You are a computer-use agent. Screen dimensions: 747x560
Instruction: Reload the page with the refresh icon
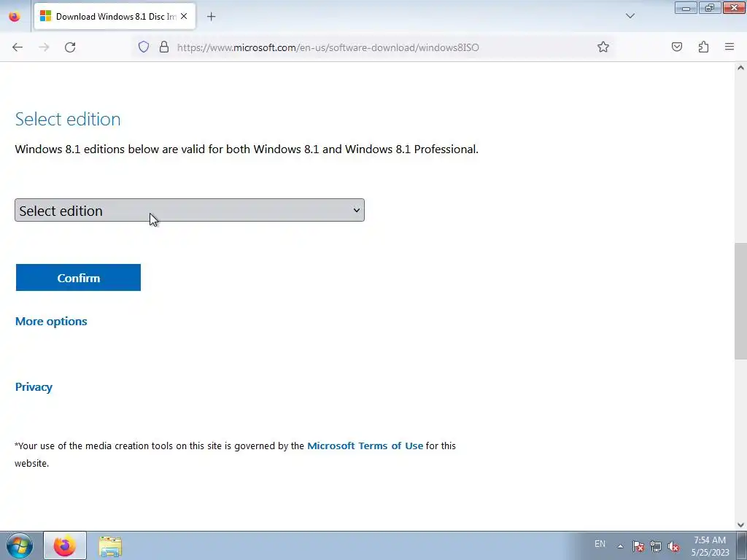coord(70,47)
